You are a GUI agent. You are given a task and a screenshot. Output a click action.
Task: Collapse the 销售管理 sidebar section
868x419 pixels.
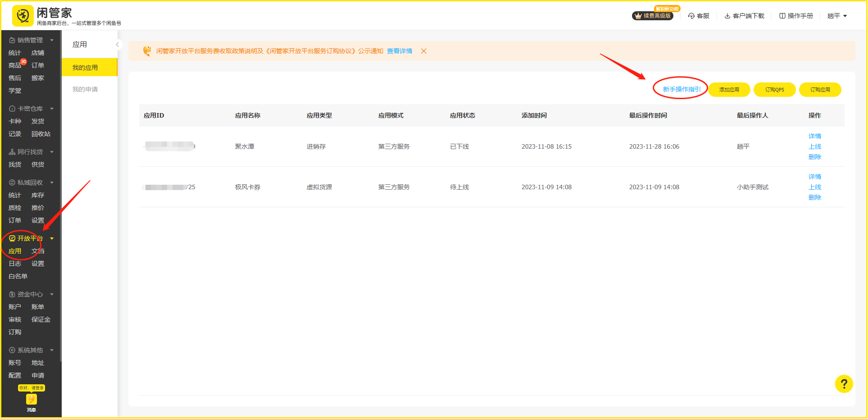tap(52, 40)
